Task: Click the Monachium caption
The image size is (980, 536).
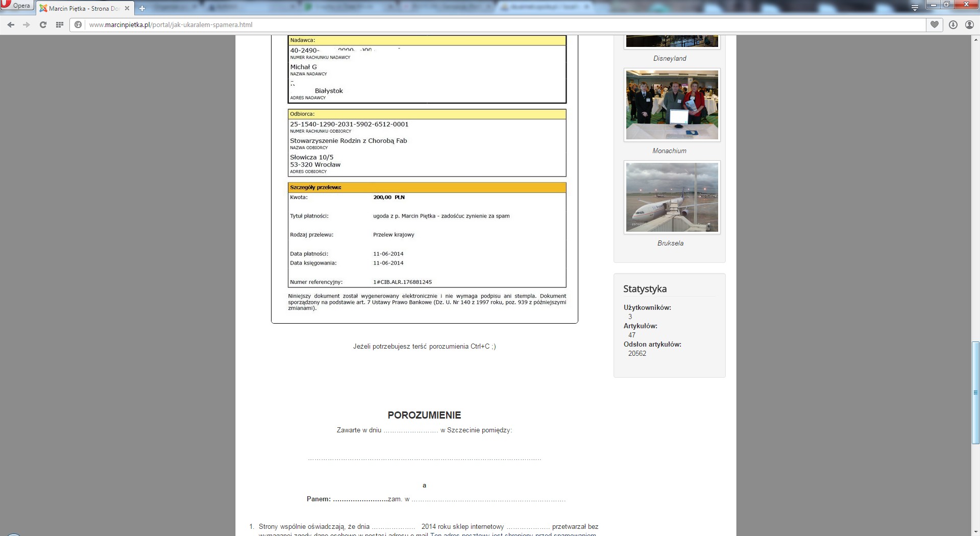Action: tap(669, 151)
